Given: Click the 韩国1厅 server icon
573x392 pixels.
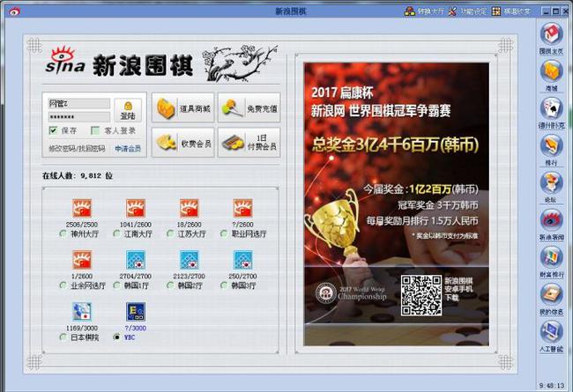Looking at the screenshot, I should 136,260.
